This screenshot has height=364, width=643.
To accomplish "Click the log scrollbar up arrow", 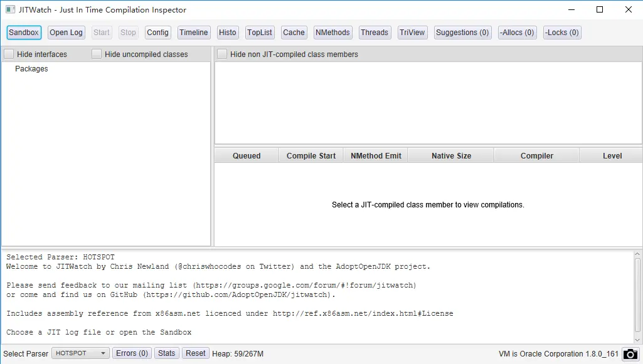I will pyautogui.click(x=637, y=254).
